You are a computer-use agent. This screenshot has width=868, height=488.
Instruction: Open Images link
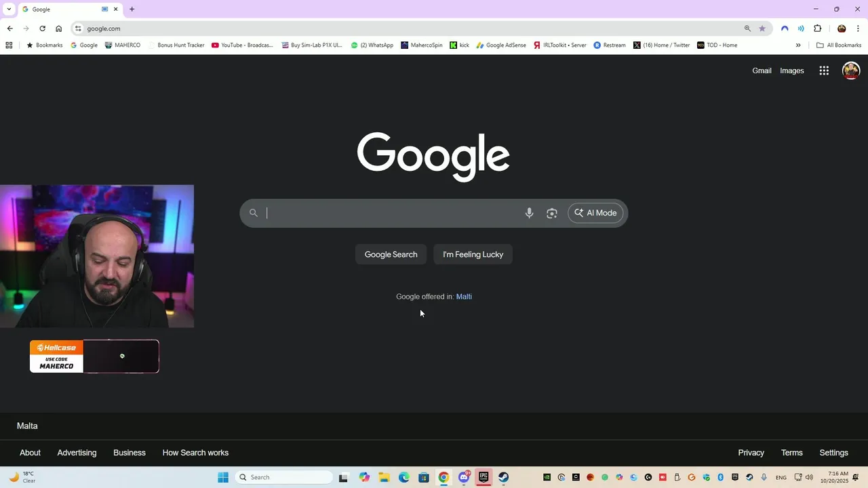pos(792,70)
